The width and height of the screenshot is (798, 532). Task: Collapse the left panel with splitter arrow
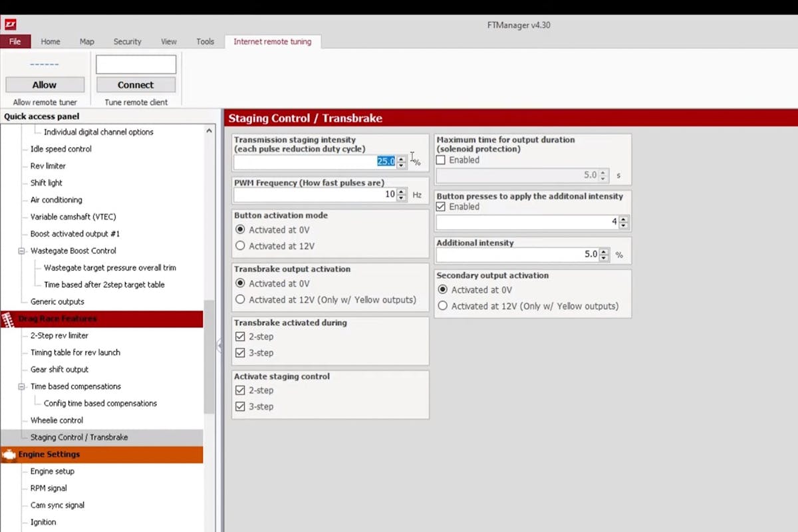point(219,344)
